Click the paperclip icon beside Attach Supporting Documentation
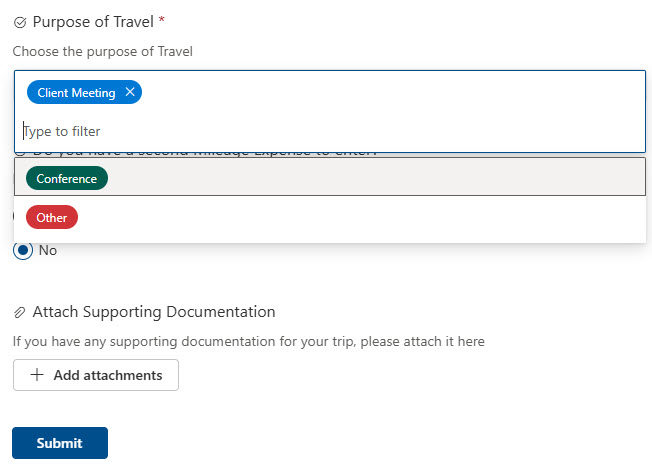This screenshot has width=652, height=470. click(x=20, y=312)
